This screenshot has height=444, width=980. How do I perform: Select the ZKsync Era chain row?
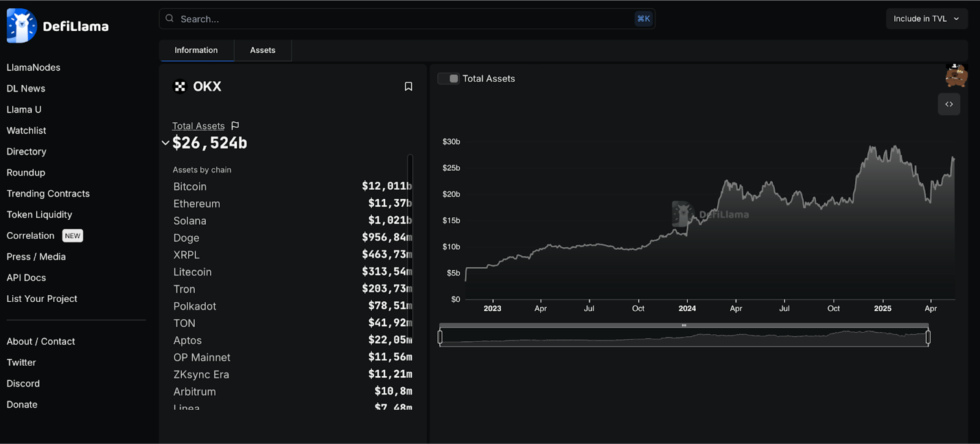pos(293,374)
